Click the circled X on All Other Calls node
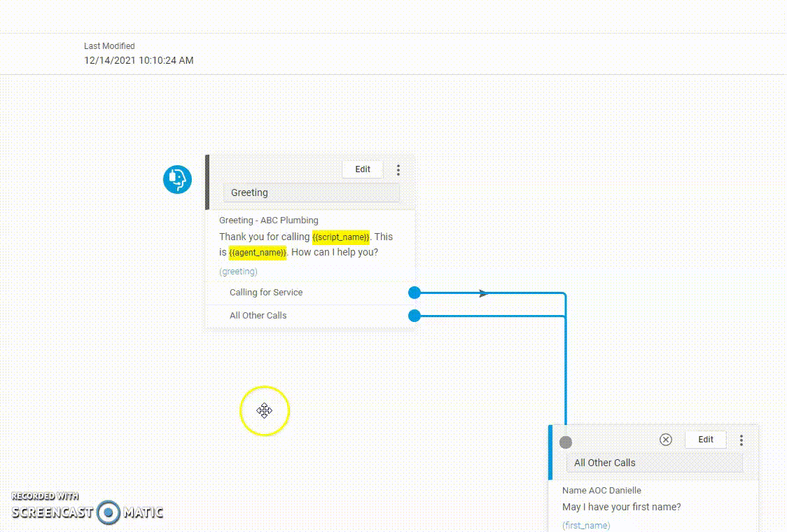This screenshot has height=532, width=787. 666,440
